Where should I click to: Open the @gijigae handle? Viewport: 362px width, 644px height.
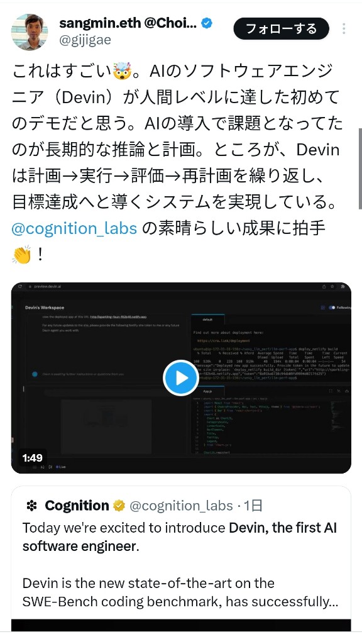(85, 40)
